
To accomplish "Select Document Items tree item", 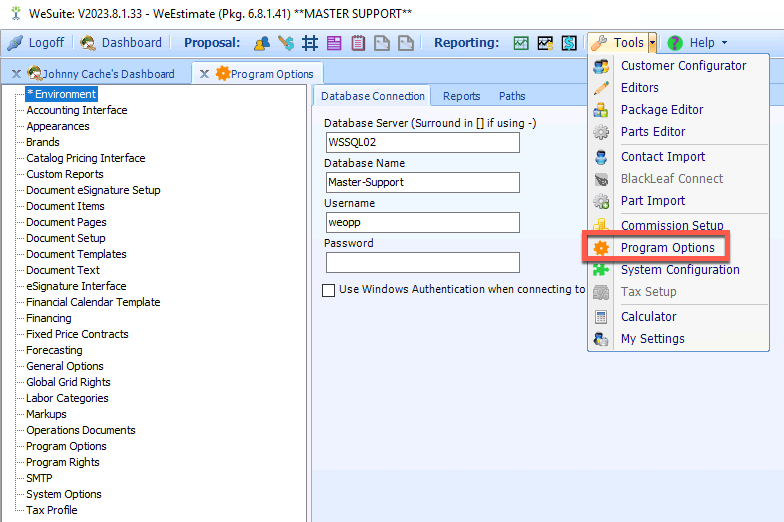I will tap(66, 206).
